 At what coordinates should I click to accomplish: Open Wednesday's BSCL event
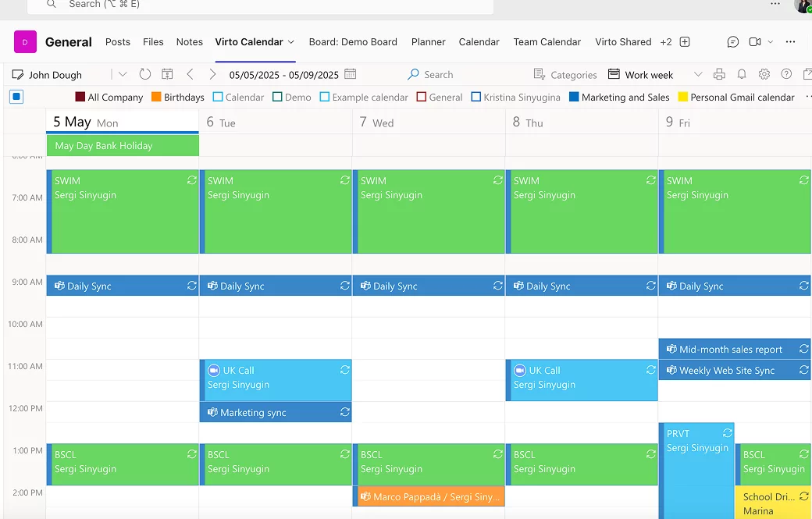429,464
